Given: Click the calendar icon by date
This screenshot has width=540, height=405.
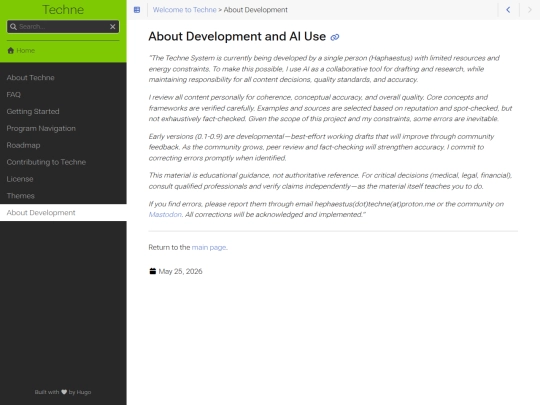Looking at the screenshot, I should [153, 271].
